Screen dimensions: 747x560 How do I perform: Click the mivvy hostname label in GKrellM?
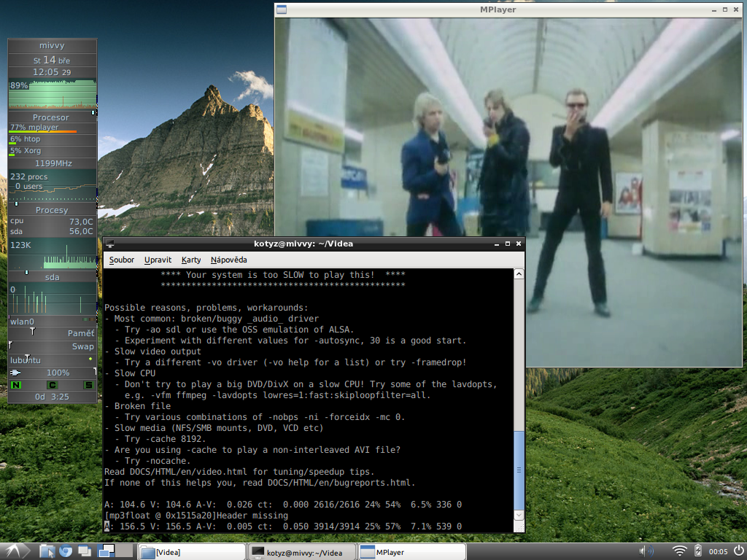click(52, 46)
